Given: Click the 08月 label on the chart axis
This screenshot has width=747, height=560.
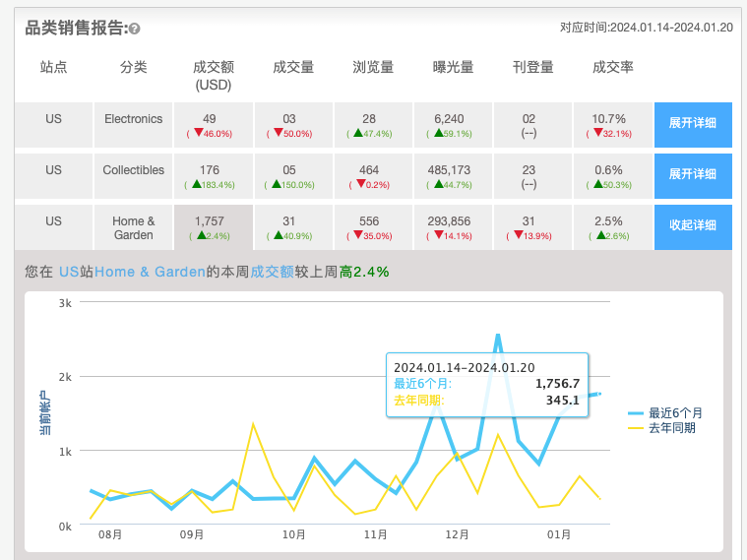Looking at the screenshot, I should point(110,534).
